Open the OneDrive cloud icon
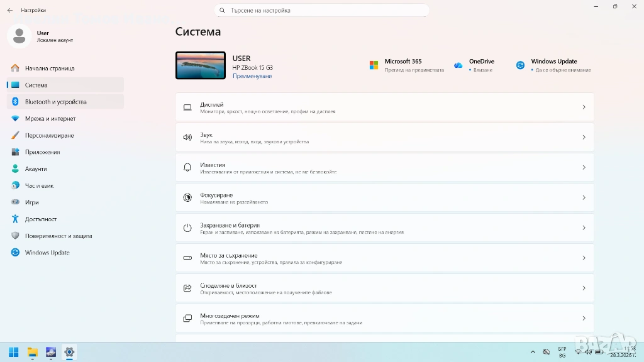Screen dimensions: 644x362 click(x=458, y=65)
